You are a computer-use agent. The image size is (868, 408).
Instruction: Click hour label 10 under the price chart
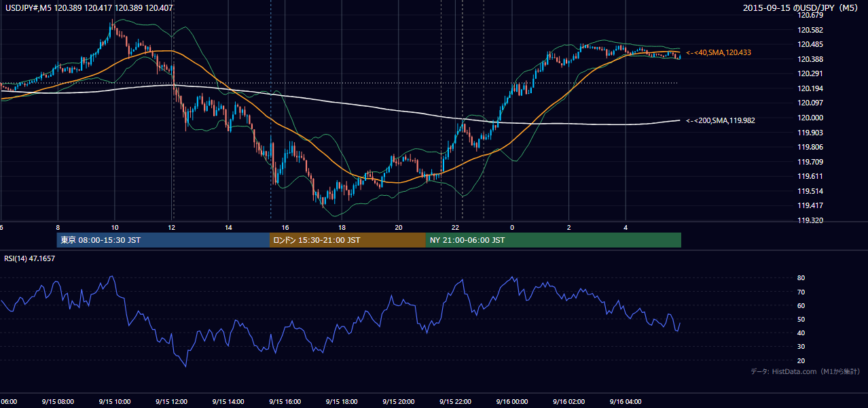[x=115, y=227]
